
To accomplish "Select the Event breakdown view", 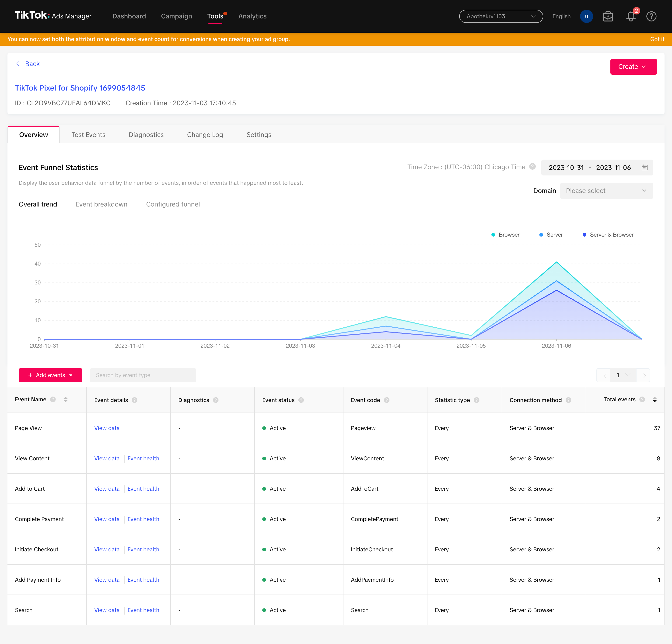I will point(101,204).
